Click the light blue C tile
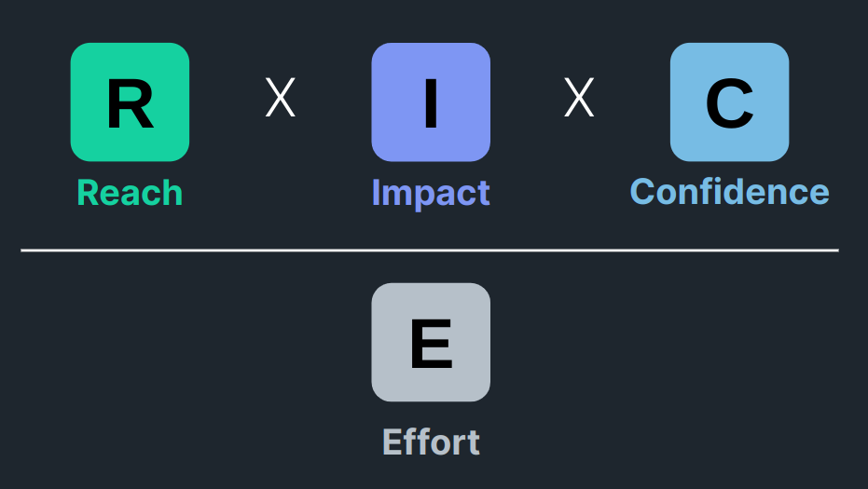The width and height of the screenshot is (868, 489). (730, 102)
